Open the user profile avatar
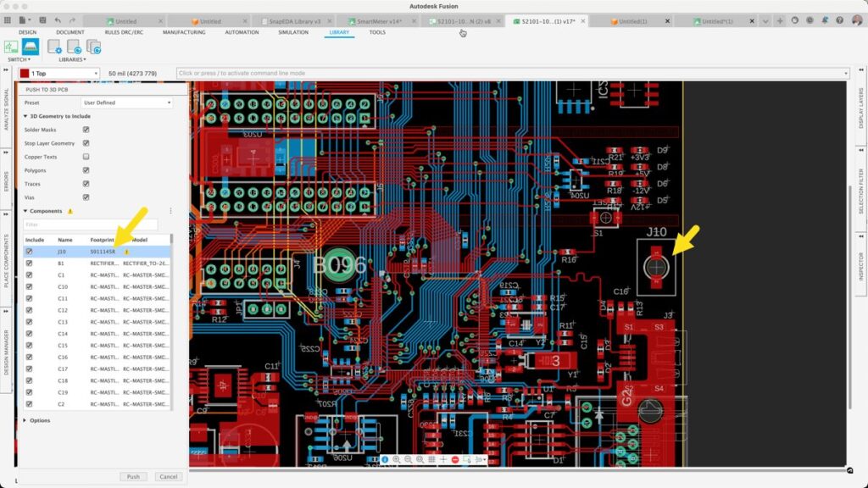Image resolution: width=868 pixels, height=488 pixels. [857, 20]
